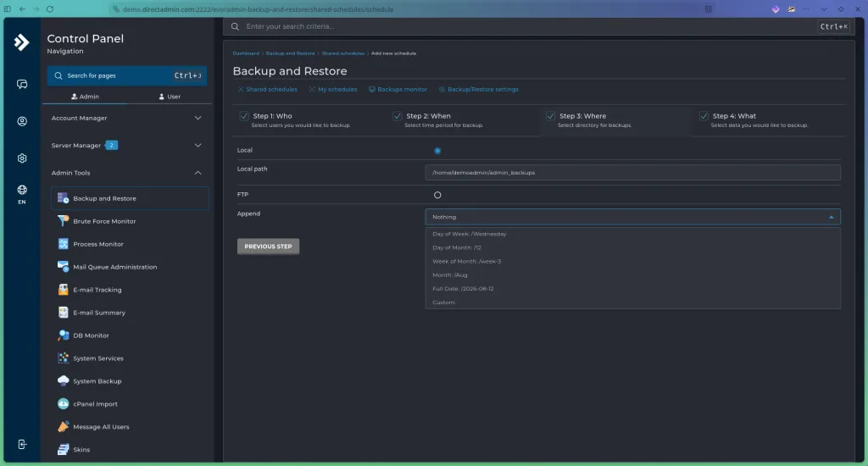The width and height of the screenshot is (868, 466).
Task: Click the search magnifier in top bar
Action: pos(236,26)
